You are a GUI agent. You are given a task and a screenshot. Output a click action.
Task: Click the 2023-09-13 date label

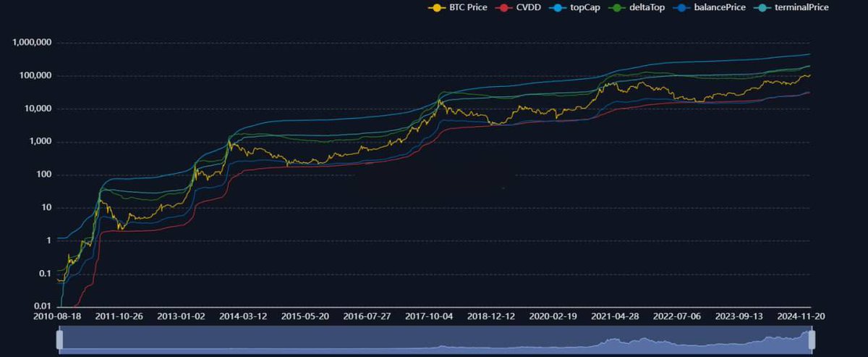tap(740, 316)
